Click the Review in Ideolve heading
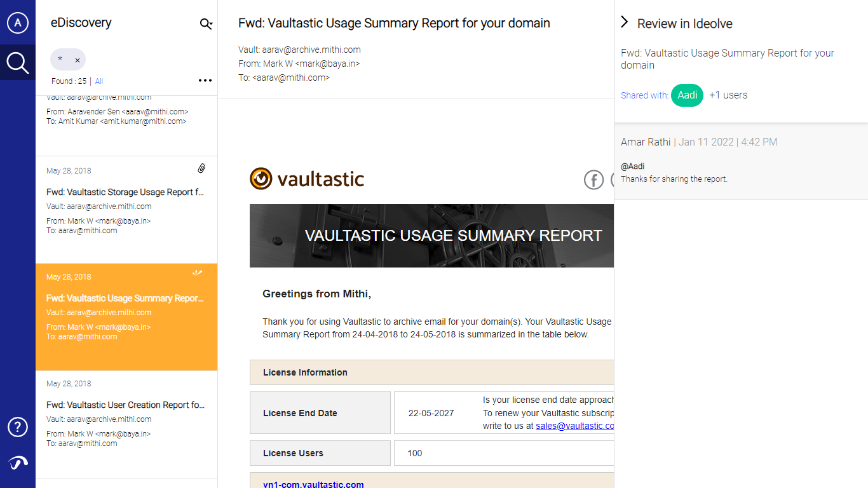Image resolution: width=868 pixels, height=488 pixels. coord(685,24)
